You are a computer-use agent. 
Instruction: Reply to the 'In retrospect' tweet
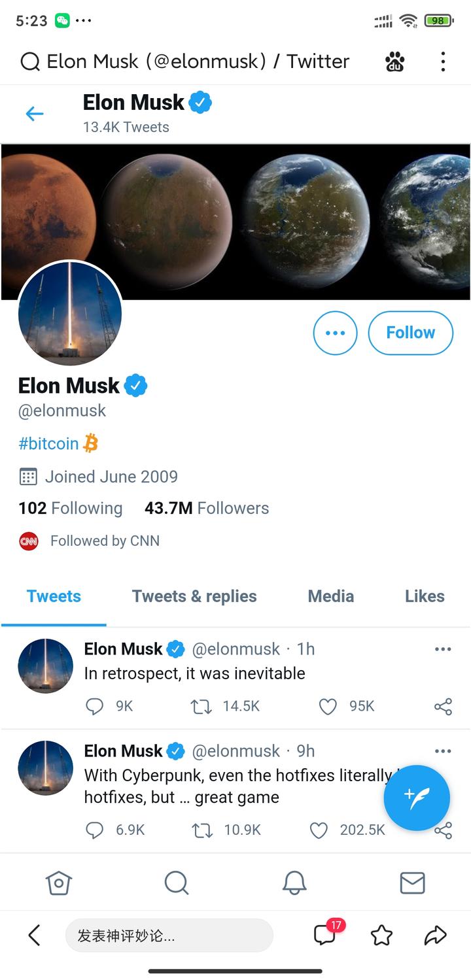[95, 706]
